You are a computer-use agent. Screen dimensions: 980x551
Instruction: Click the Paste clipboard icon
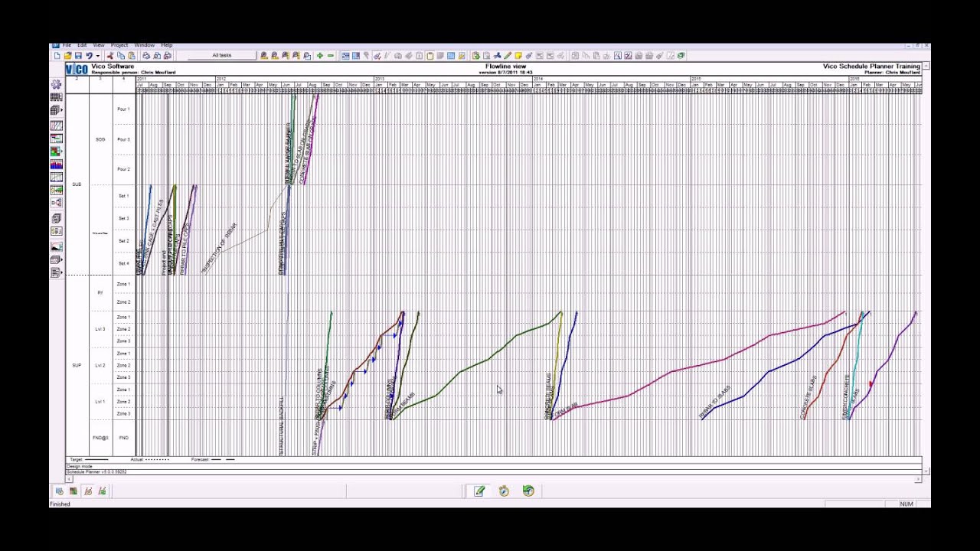(x=132, y=55)
